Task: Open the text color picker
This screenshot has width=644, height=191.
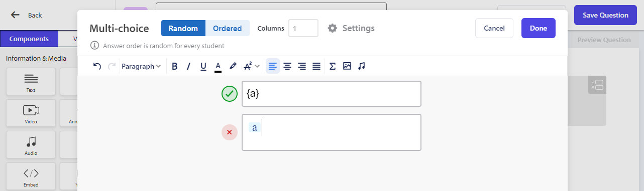Action: pos(218,66)
